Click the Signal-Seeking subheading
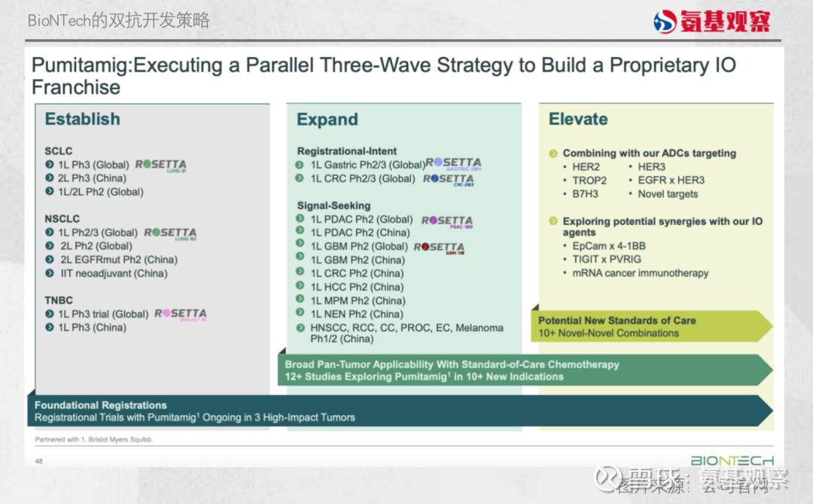This screenshot has height=504, width=813. tap(334, 205)
